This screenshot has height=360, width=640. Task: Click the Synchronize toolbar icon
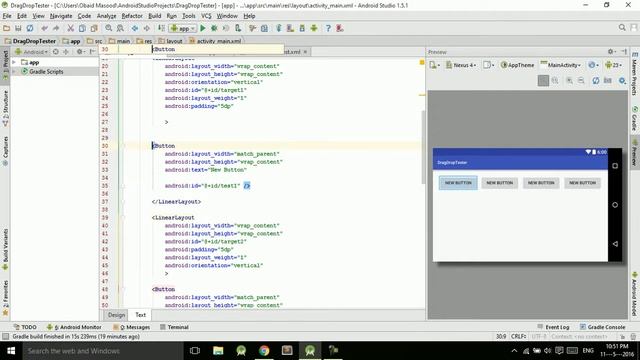pyautogui.click(x=30, y=28)
